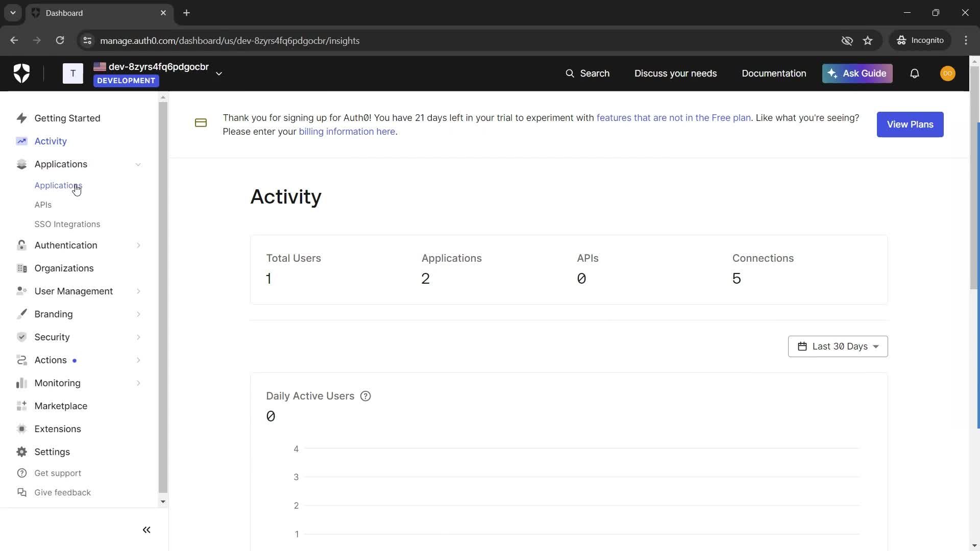Image resolution: width=980 pixels, height=551 pixels.
Task: Expand the Actions section chevron
Action: click(x=138, y=360)
